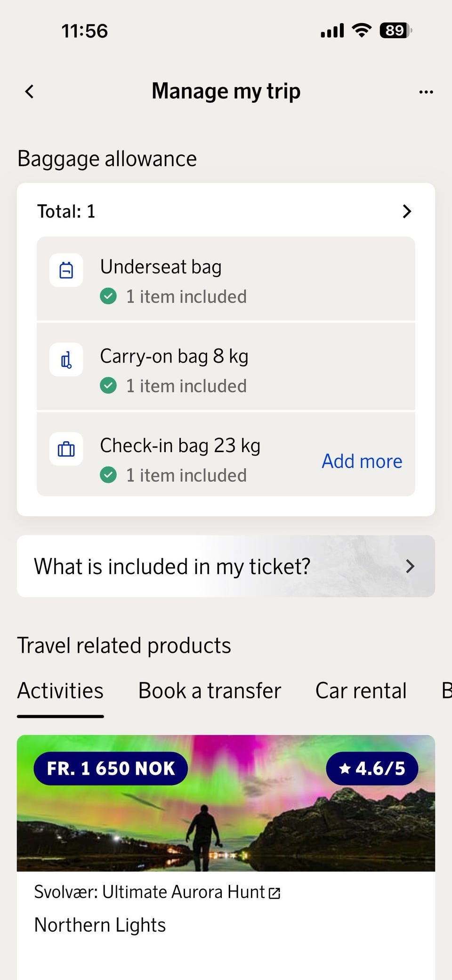Tap the battery indicator in status bar
The image size is (452, 980).
point(395,31)
